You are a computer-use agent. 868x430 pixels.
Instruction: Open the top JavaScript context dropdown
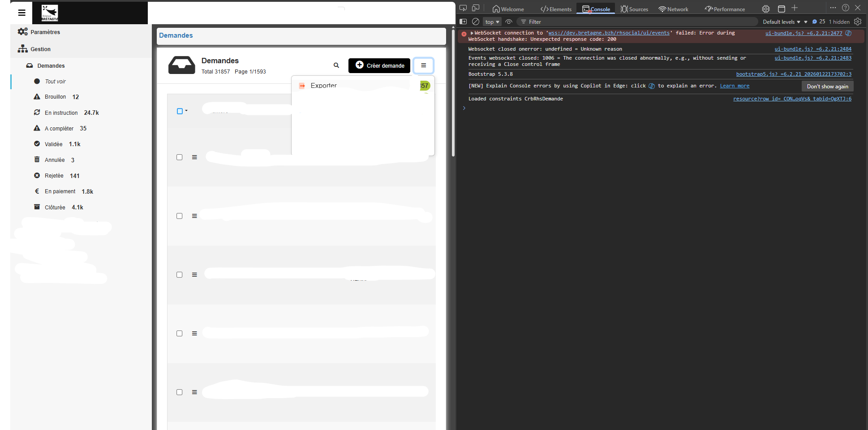(x=492, y=22)
